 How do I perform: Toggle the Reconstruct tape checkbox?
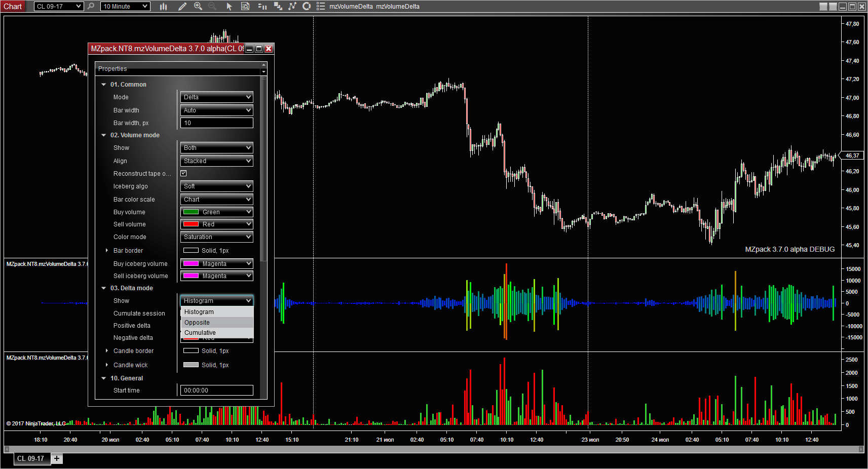184,174
